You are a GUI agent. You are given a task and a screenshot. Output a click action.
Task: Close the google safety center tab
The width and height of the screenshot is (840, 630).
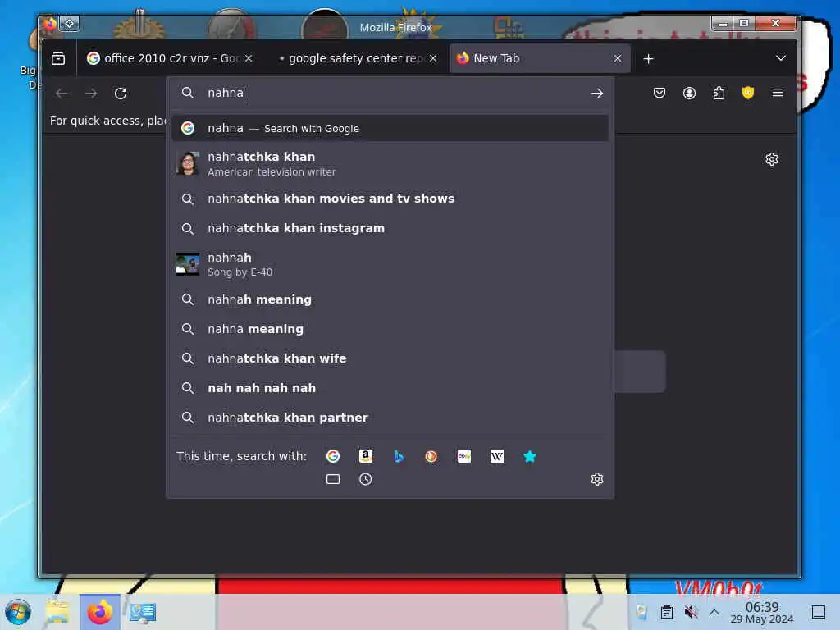tap(433, 58)
